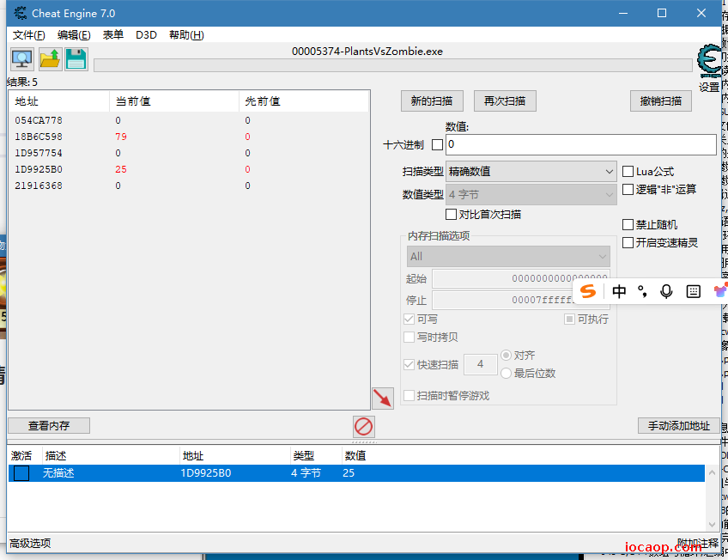This screenshot has width=728, height=560.
Task: Click the 起始 start address field
Action: (521, 278)
